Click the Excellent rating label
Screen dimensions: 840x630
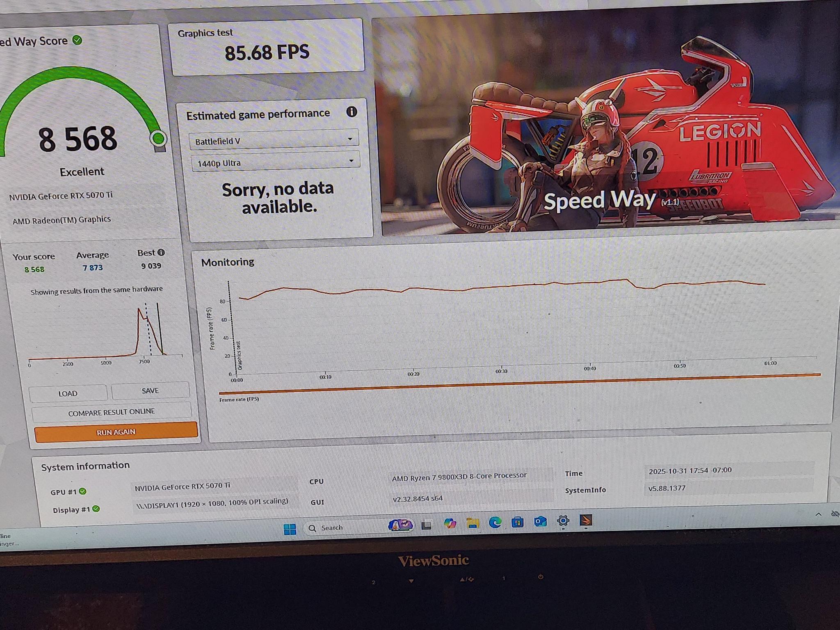click(82, 172)
